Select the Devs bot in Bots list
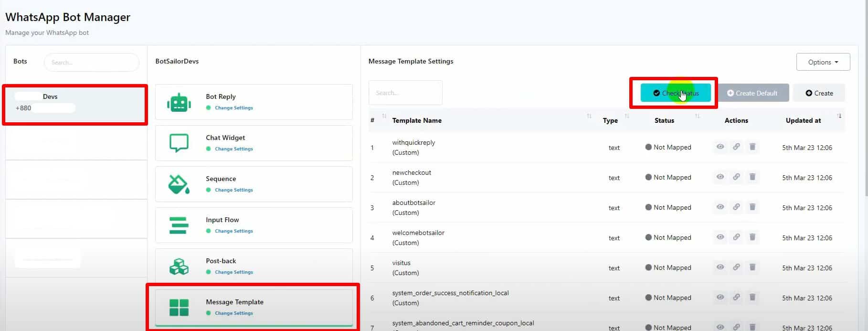The height and width of the screenshot is (331, 868). 75,102
